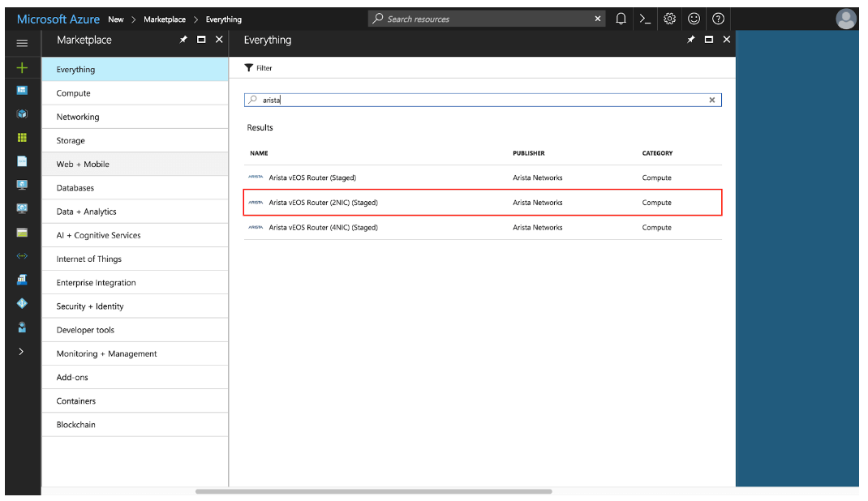Click the New breadcrumb
The height and width of the screenshot is (501, 868).
(x=116, y=19)
